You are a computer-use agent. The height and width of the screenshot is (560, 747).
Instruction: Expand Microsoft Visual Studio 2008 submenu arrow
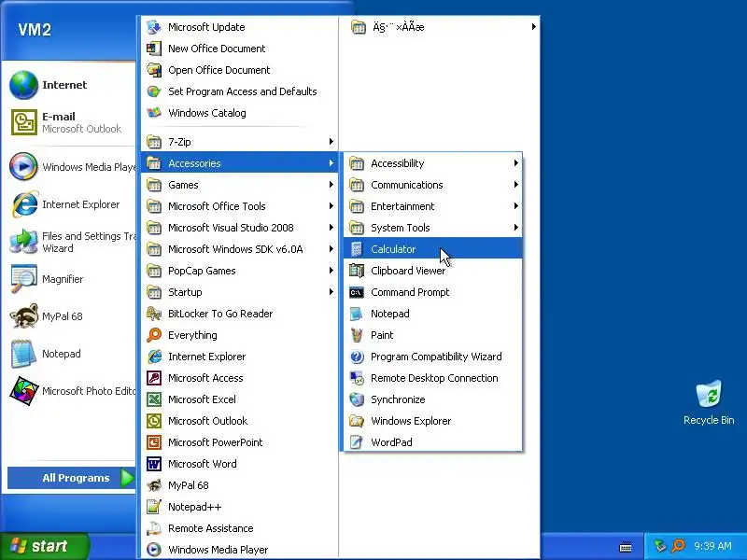pos(331,227)
